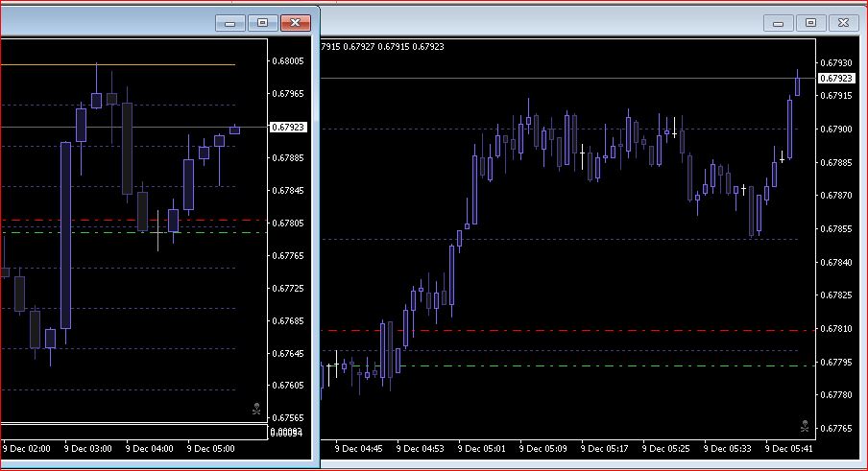Close the left chart window
The image size is (868, 471).
pyautogui.click(x=296, y=23)
